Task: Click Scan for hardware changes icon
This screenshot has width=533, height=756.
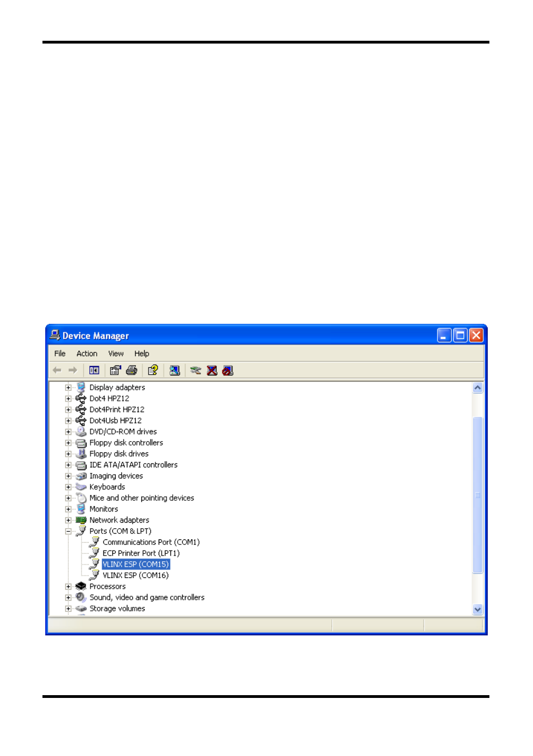Action: [175, 370]
